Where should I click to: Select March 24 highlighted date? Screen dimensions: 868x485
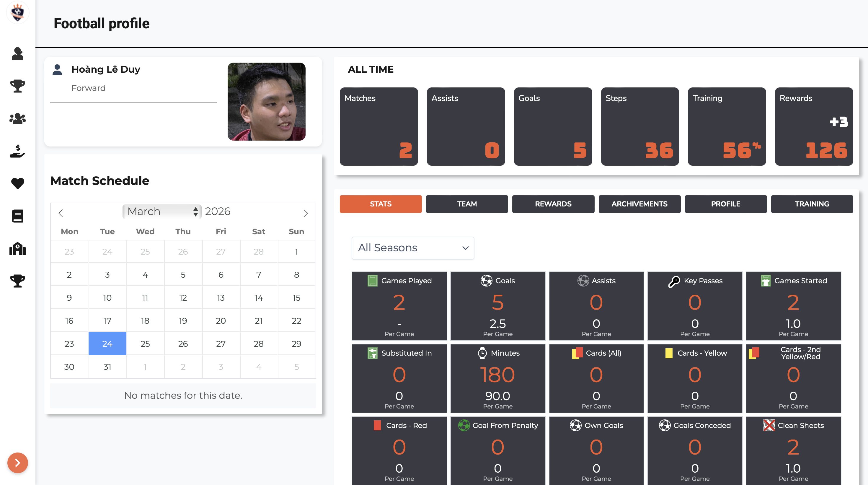[x=107, y=344]
